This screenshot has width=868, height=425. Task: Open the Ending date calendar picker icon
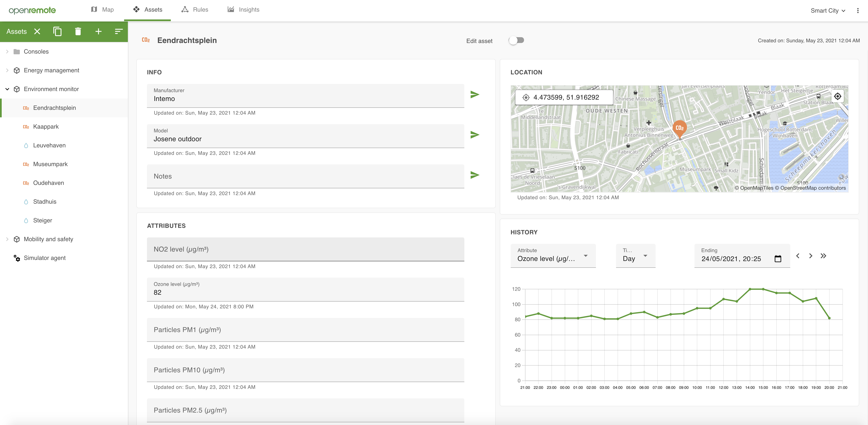point(778,259)
